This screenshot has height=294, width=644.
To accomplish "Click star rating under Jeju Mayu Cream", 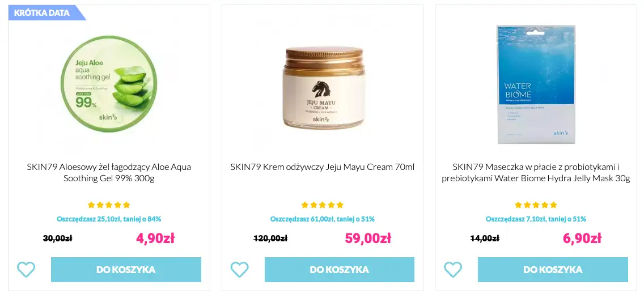I will [322, 205].
